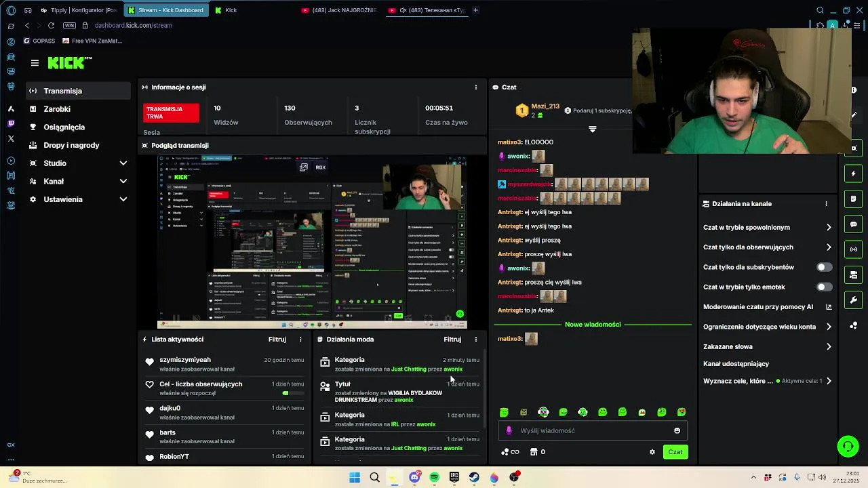The height and width of the screenshot is (488, 868).
Task: Open taskbar search magnifier
Action: coord(374,478)
